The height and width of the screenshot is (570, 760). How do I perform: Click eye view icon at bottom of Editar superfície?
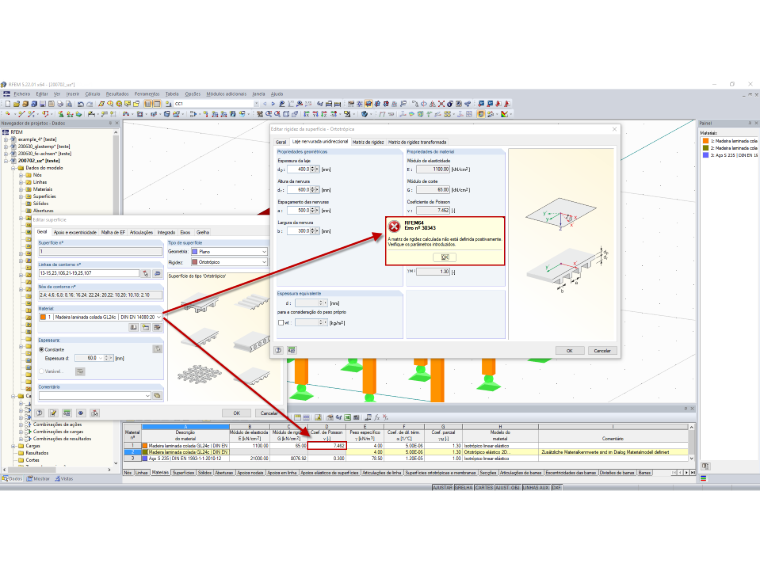pyautogui.click(x=80, y=413)
